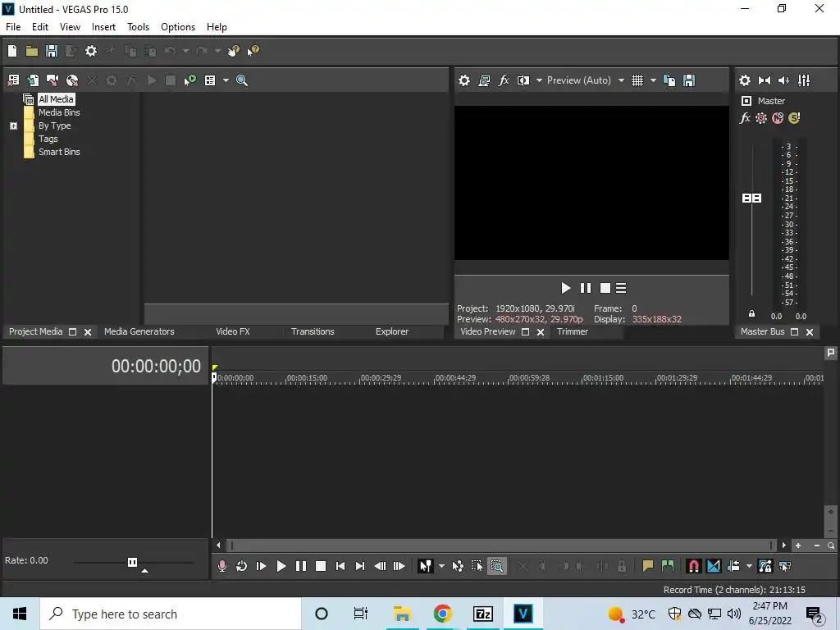
Task: Open a project using the folder icon
Action: tap(32, 51)
